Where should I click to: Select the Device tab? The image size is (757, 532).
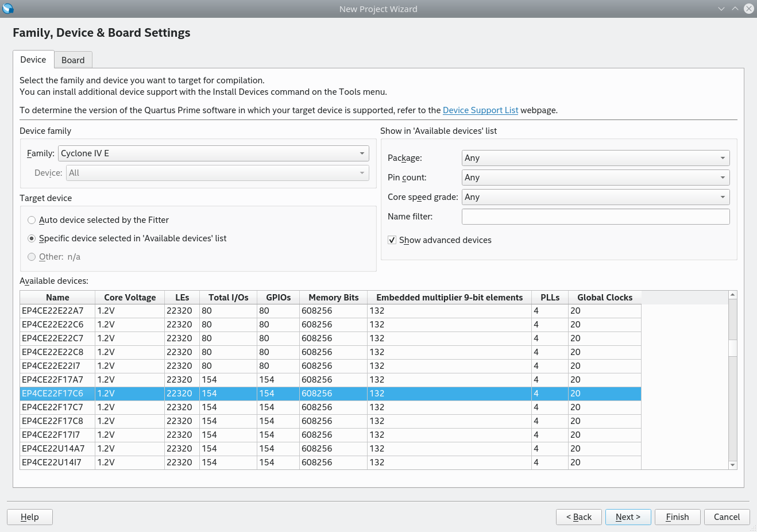[33, 59]
